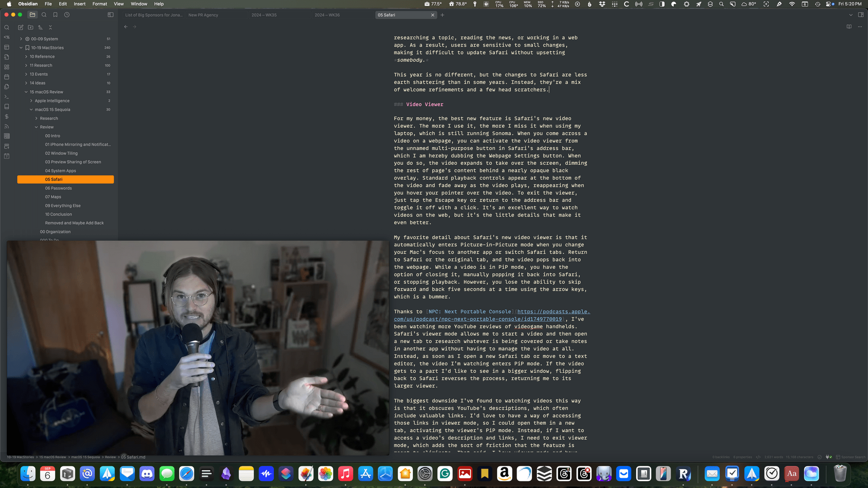Image resolution: width=868 pixels, height=488 pixels.
Task: Open the calendar ribbon icon
Action: [x=7, y=77]
